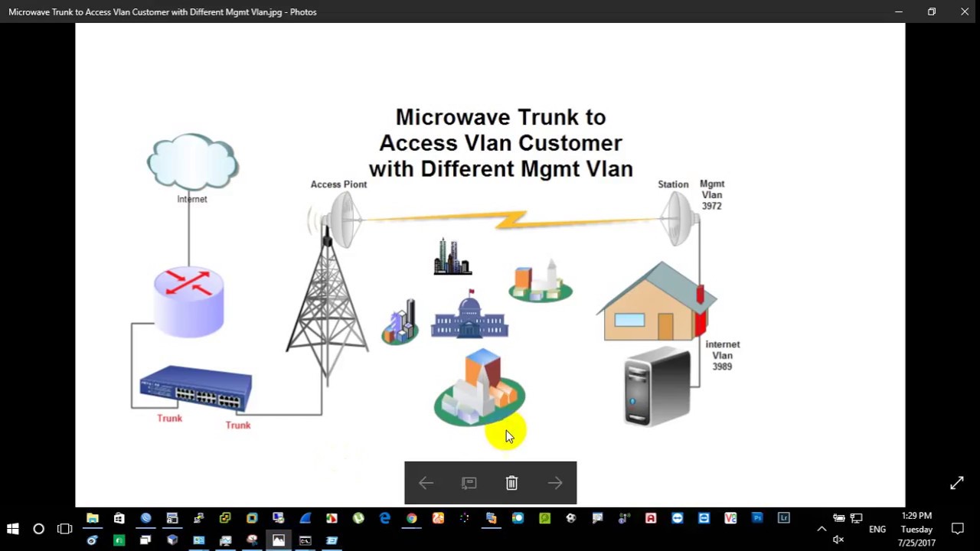Open the Action Center notification icon
The height and width of the screenshot is (551, 980).
pos(957,529)
